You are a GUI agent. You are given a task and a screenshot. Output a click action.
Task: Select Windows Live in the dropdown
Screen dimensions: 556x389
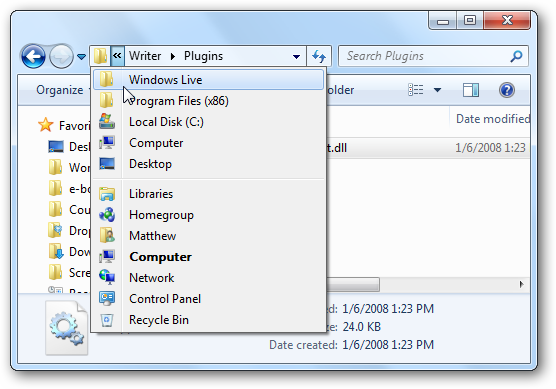pos(208,80)
